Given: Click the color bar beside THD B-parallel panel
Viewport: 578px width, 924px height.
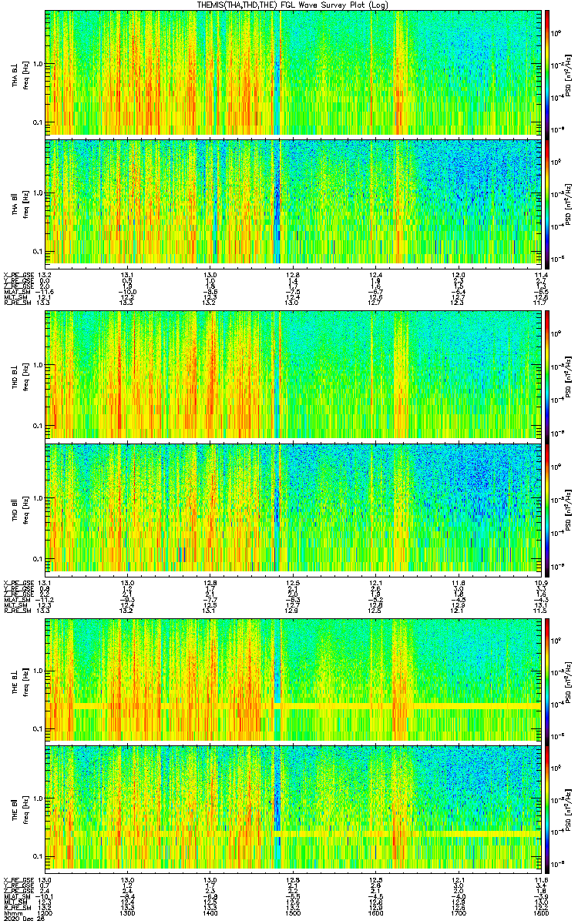Looking at the screenshot, I should click(x=548, y=507).
